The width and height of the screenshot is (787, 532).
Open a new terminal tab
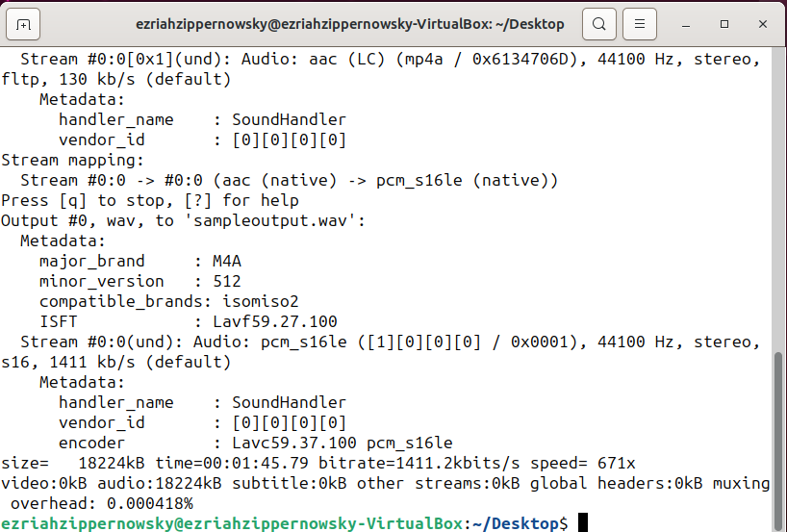click(23, 24)
